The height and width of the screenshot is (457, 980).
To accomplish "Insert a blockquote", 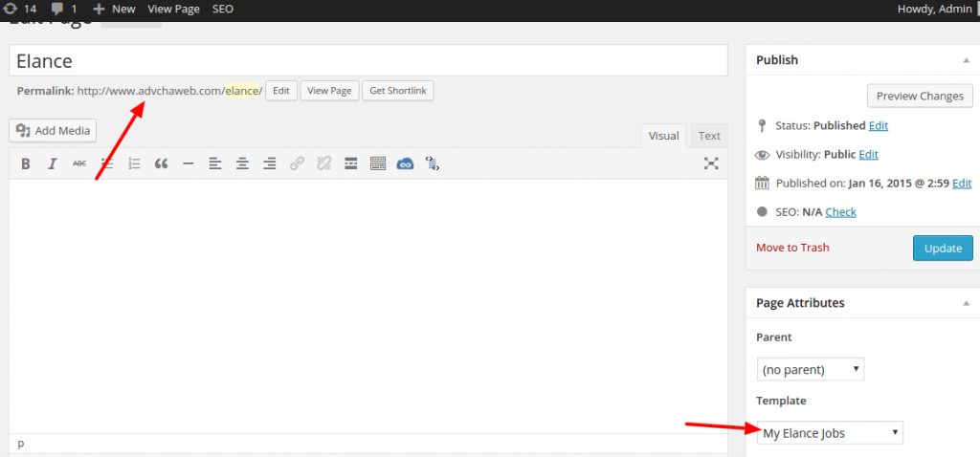I will (x=161, y=163).
